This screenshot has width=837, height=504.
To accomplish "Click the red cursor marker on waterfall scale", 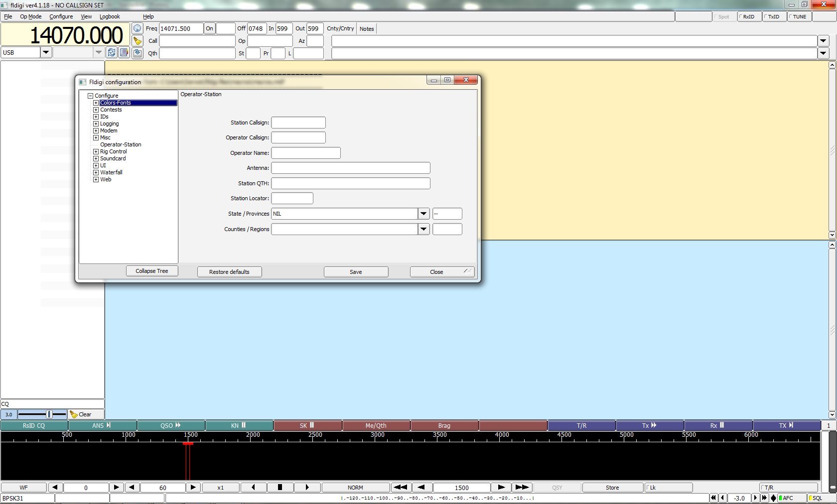I will [x=188, y=443].
